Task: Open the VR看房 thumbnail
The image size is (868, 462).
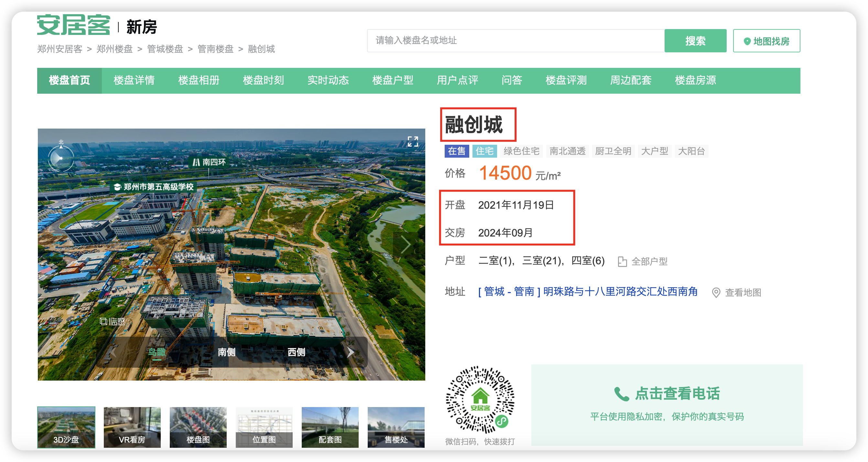Action: 132,427
